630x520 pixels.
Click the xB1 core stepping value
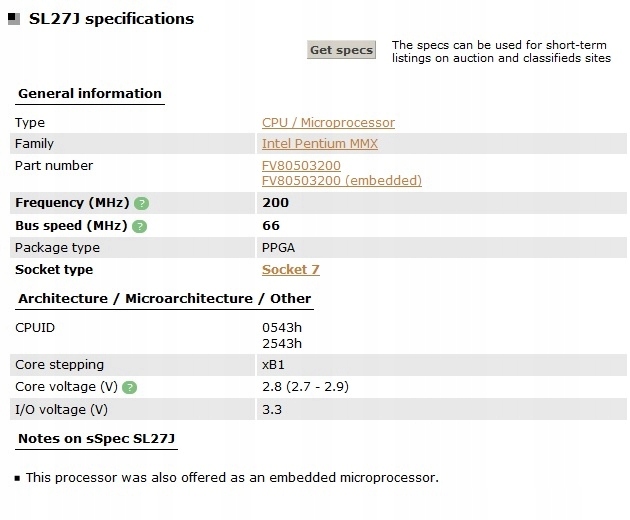pos(273,365)
